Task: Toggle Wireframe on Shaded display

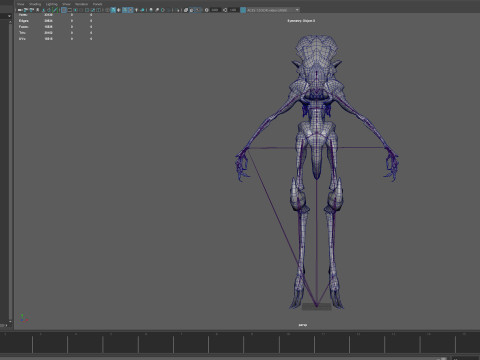Action: [125, 10]
